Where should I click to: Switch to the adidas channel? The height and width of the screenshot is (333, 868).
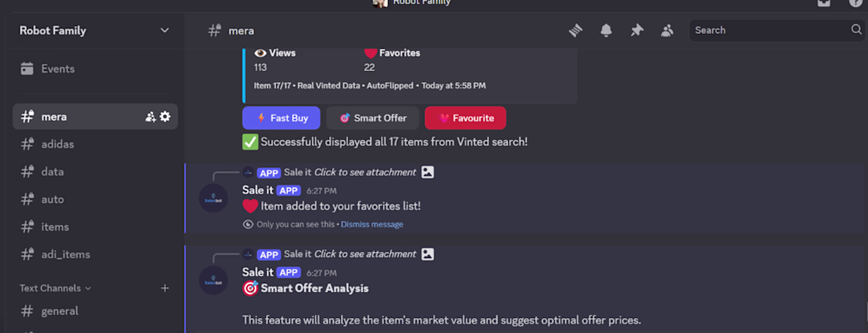click(58, 144)
